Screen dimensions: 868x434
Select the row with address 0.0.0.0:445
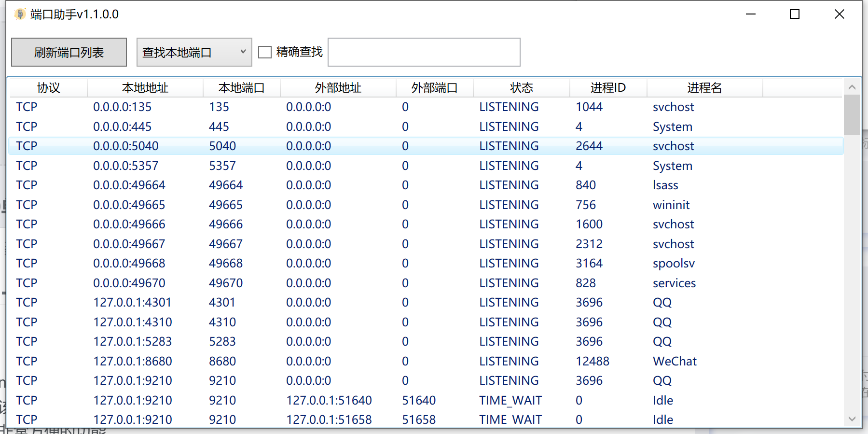click(x=426, y=126)
